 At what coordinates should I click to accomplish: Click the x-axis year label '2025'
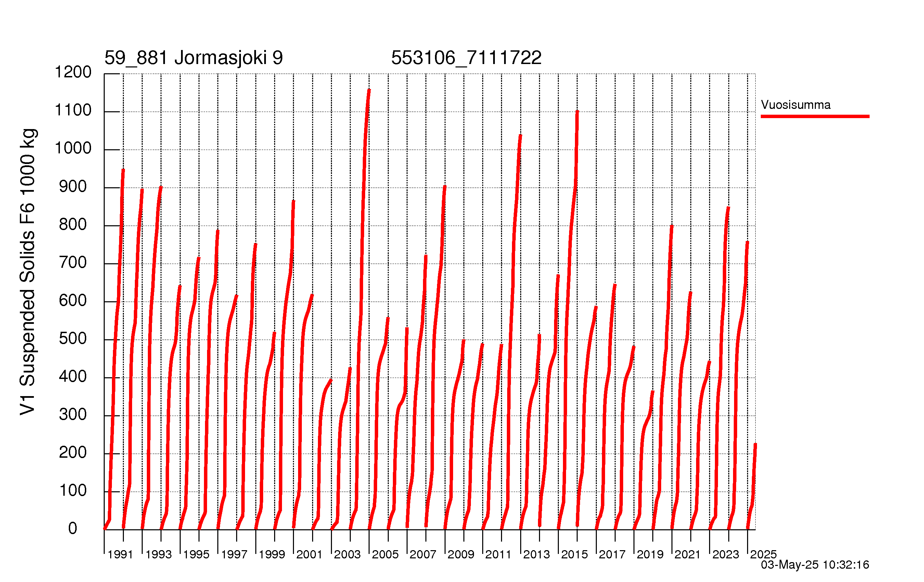click(763, 554)
